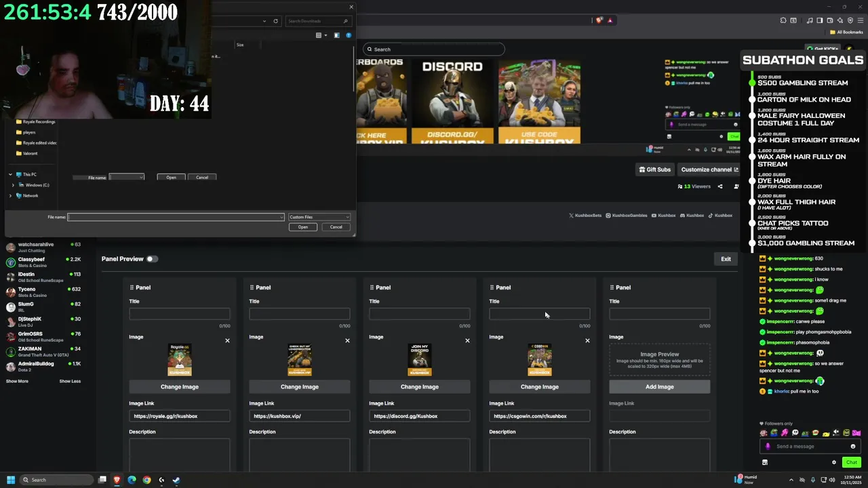Open chat settings gear icon
This screenshot has width=868, height=488.
point(834,462)
